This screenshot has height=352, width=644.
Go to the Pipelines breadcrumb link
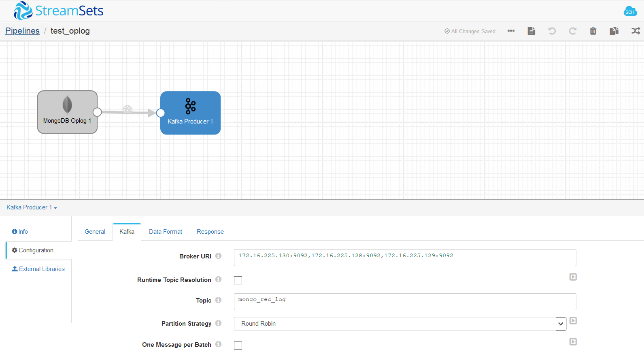tap(22, 31)
